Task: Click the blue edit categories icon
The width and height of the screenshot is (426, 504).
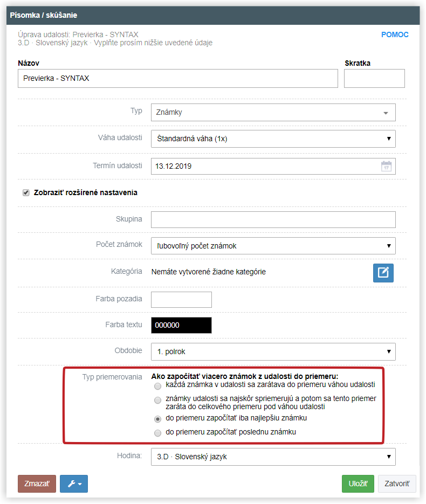Action: pyautogui.click(x=383, y=273)
